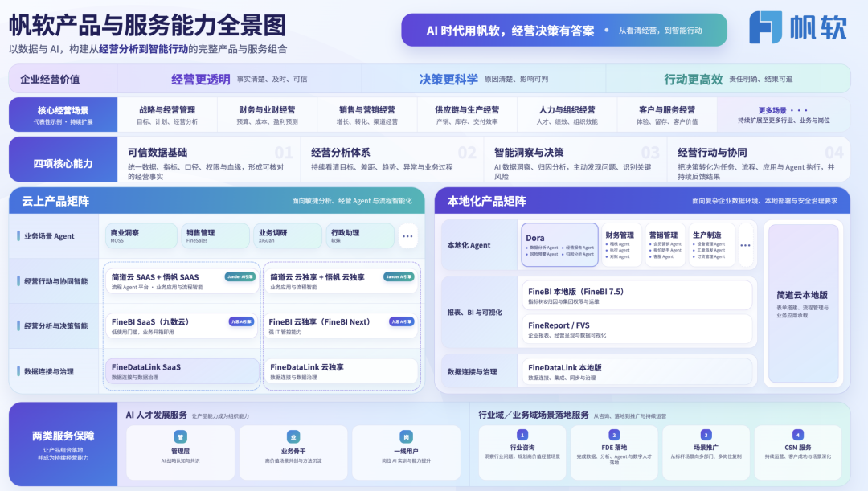Click the 业 icon above 业务骨干
This screenshot has width=868, height=491.
293,436
